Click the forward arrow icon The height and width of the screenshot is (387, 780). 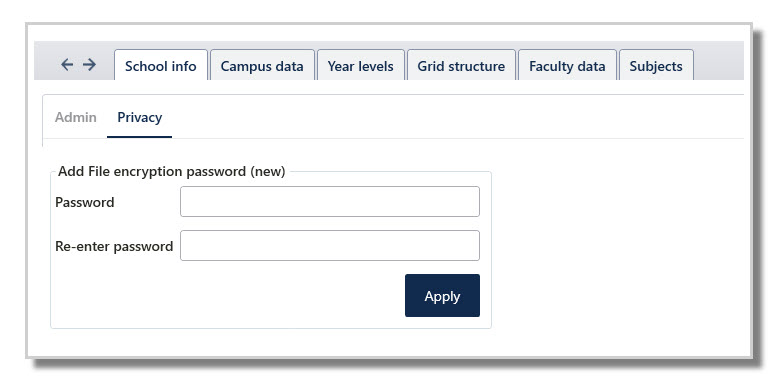coord(89,64)
